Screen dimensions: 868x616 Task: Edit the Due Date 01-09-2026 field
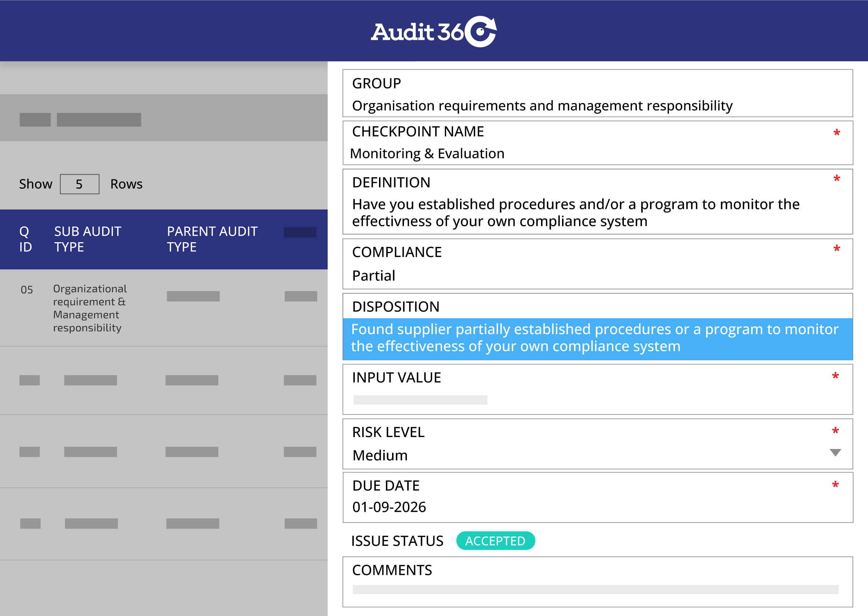[x=597, y=497]
